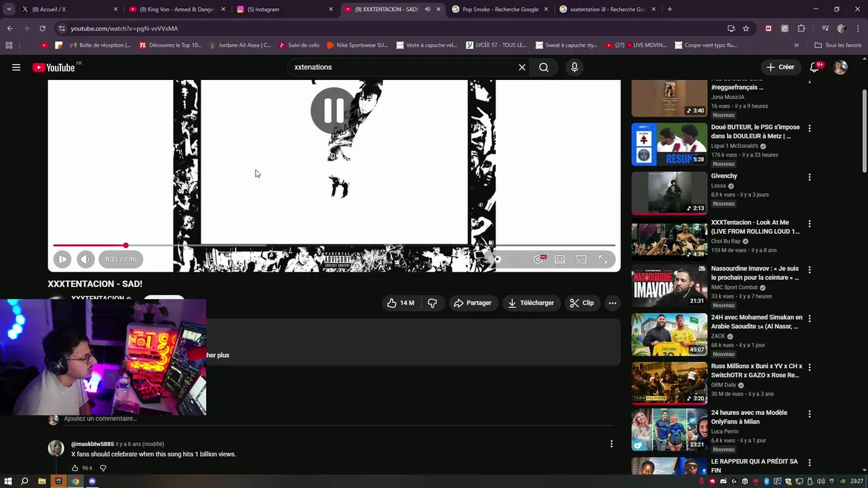Image resolution: width=868 pixels, height=488 pixels.
Task: Open Windows taskbar search
Action: tap(24, 481)
